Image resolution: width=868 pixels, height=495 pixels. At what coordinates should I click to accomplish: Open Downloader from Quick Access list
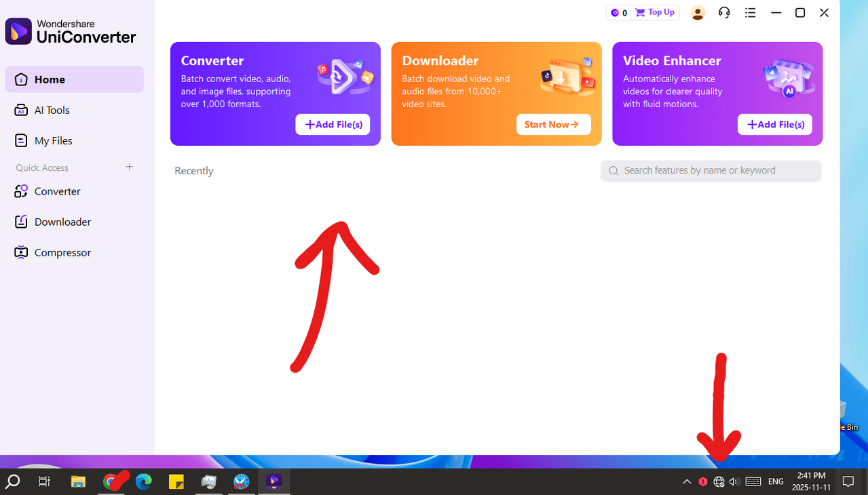coord(75,222)
